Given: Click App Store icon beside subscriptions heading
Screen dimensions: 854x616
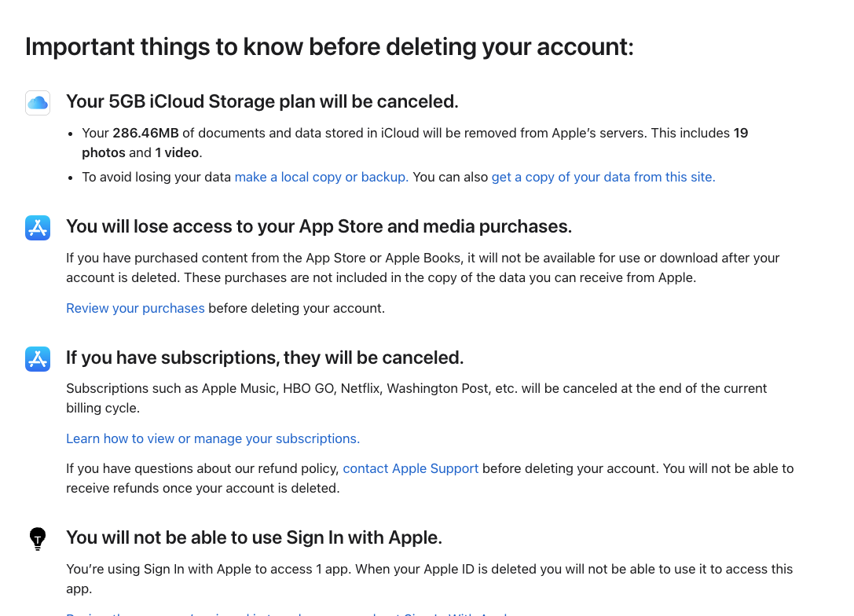Looking at the screenshot, I should coord(38,359).
